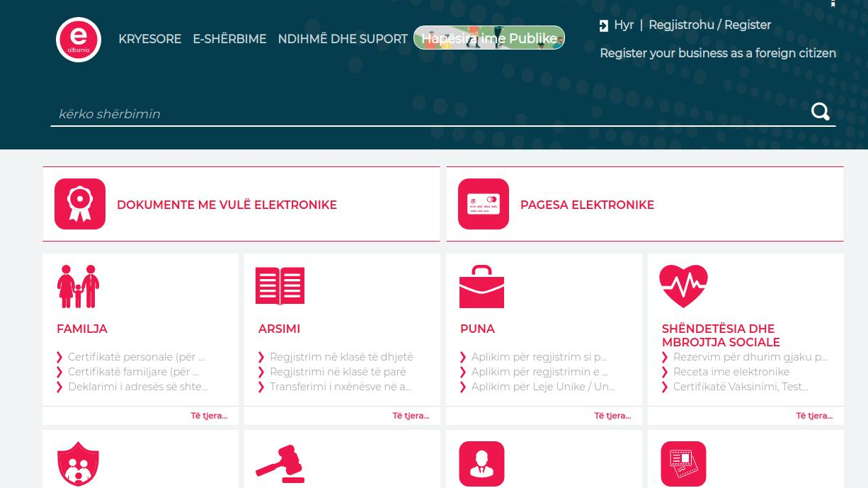The height and width of the screenshot is (488, 868).
Task: Click Regjistrohu / Register link
Action: pyautogui.click(x=709, y=25)
